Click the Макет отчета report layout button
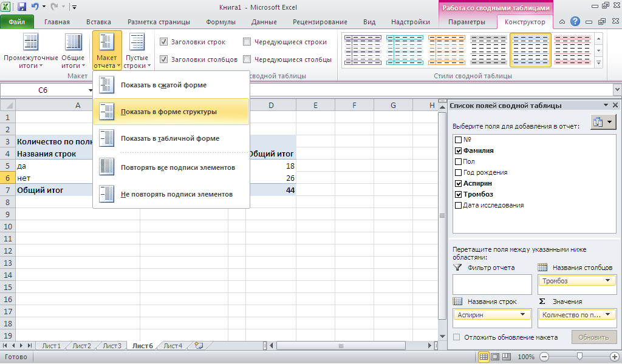 tap(107, 51)
